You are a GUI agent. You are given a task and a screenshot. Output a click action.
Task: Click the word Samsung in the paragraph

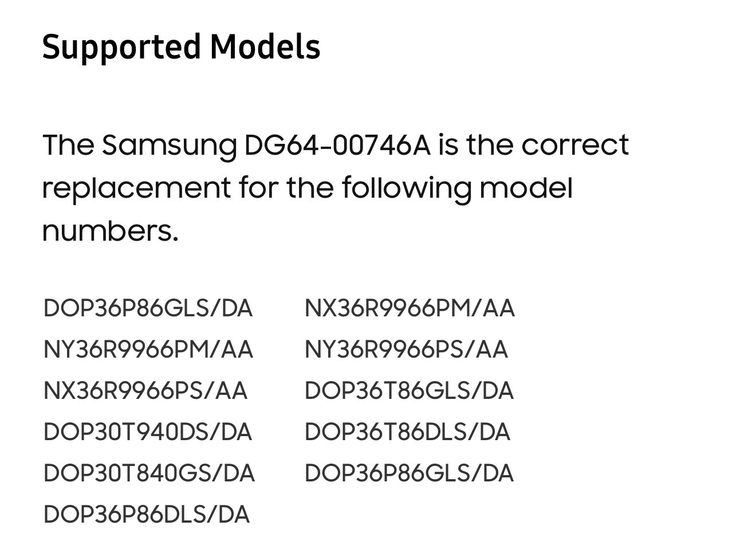point(169,146)
